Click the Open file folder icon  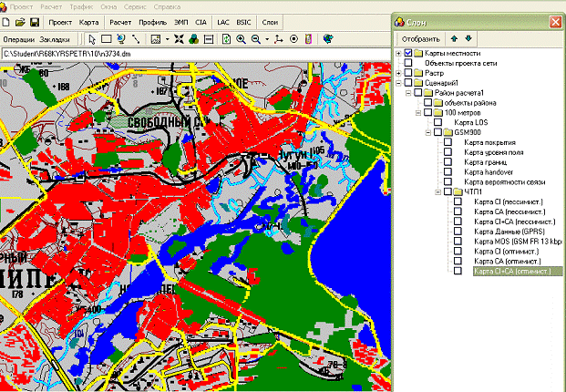click(21, 21)
